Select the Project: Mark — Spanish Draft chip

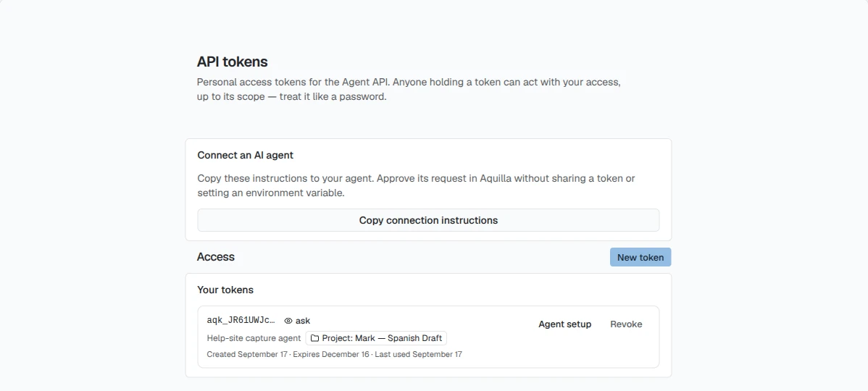(x=376, y=338)
